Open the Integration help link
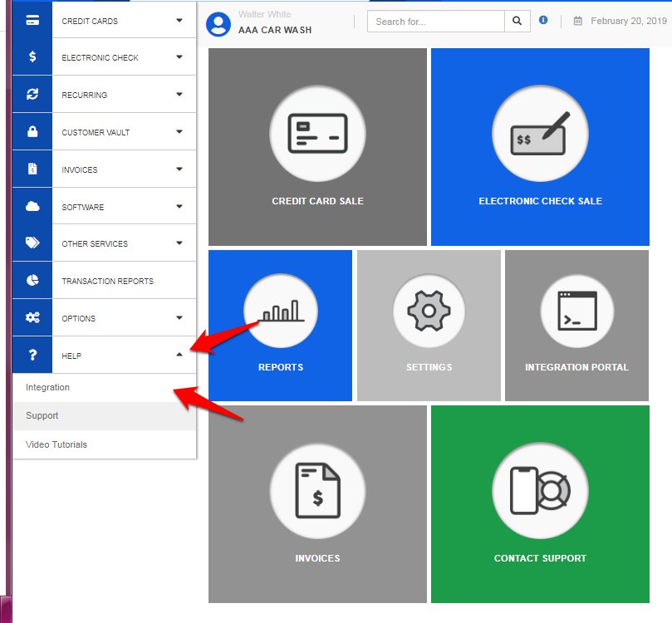The width and height of the screenshot is (672, 623). click(x=48, y=387)
